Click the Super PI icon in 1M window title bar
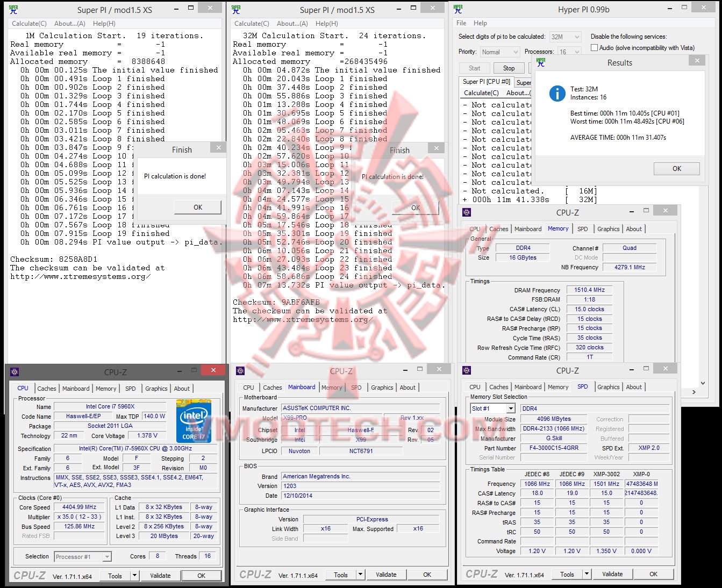This screenshot has height=588, width=722. (13, 8)
